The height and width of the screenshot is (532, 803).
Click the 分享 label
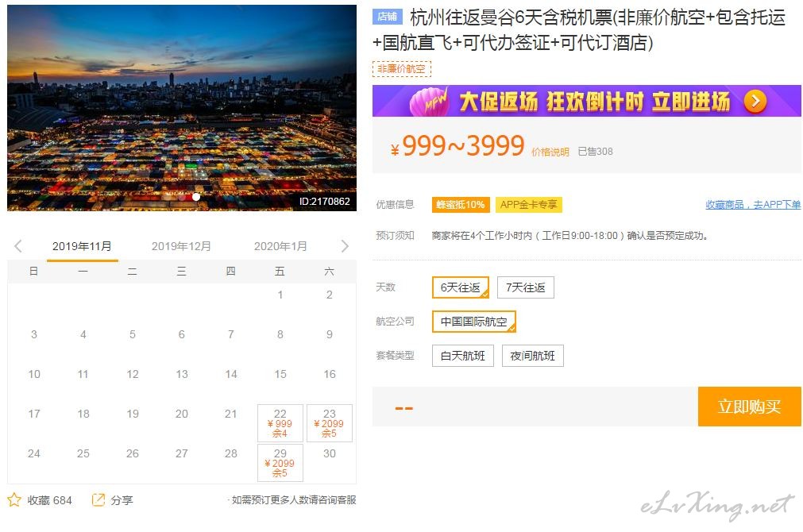click(x=122, y=500)
